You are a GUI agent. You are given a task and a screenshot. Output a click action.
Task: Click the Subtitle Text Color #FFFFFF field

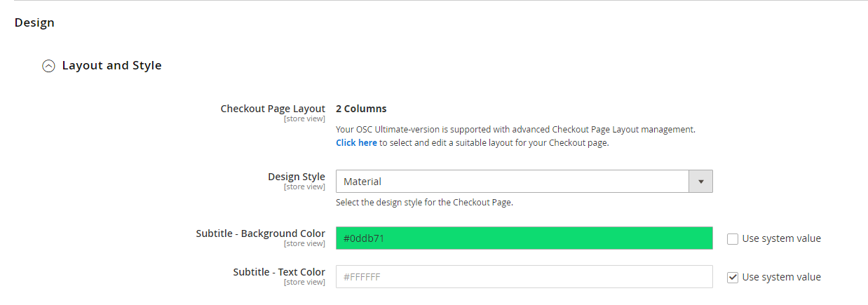[x=524, y=277]
